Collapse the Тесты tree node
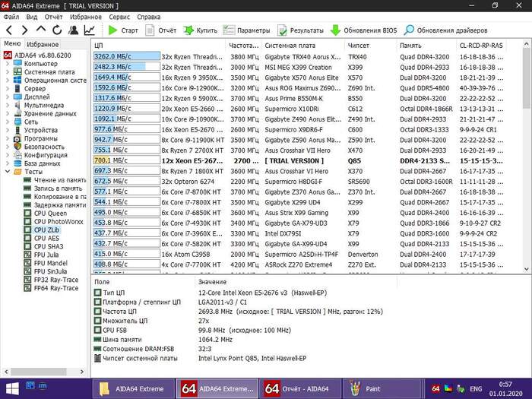This screenshot has height=399, width=532. tap(8, 172)
